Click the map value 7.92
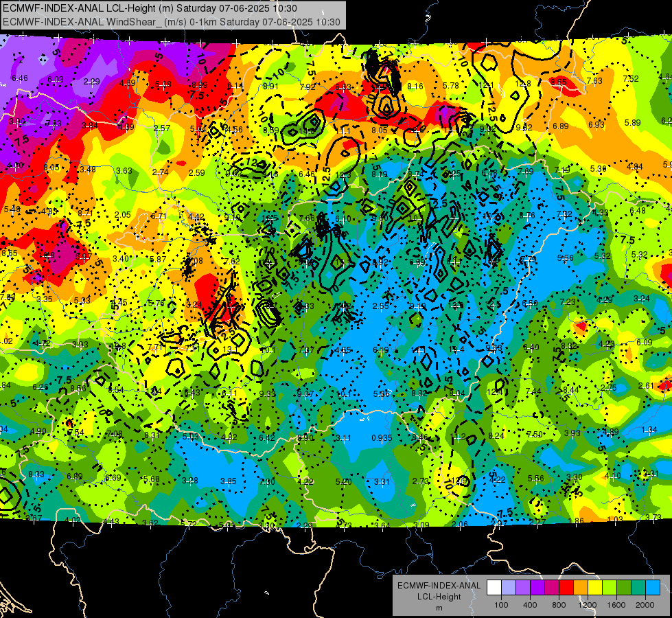Screen dimensions: 672x618 tap(308, 87)
